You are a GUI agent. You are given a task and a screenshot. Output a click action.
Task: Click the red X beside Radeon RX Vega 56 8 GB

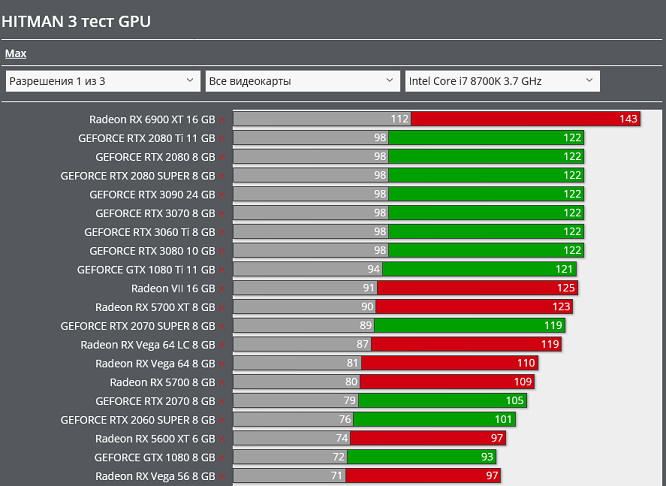coord(222,477)
